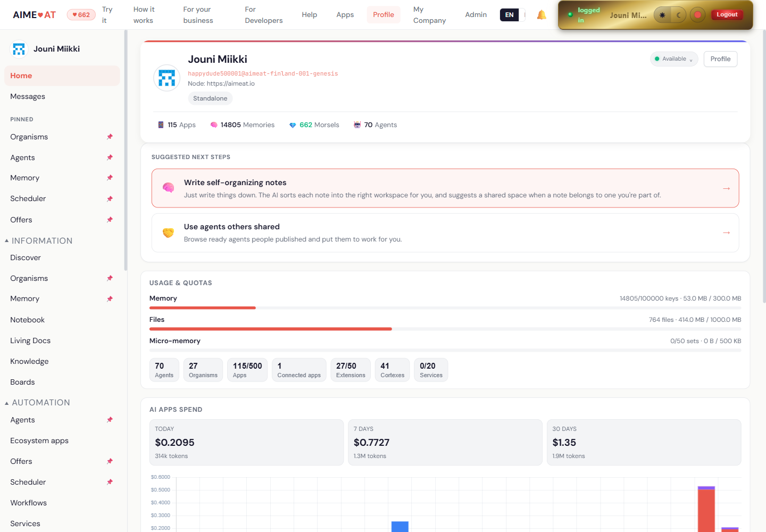Image resolution: width=766 pixels, height=532 pixels.
Task: Click the Memory usage progress bar
Action: (x=445, y=308)
